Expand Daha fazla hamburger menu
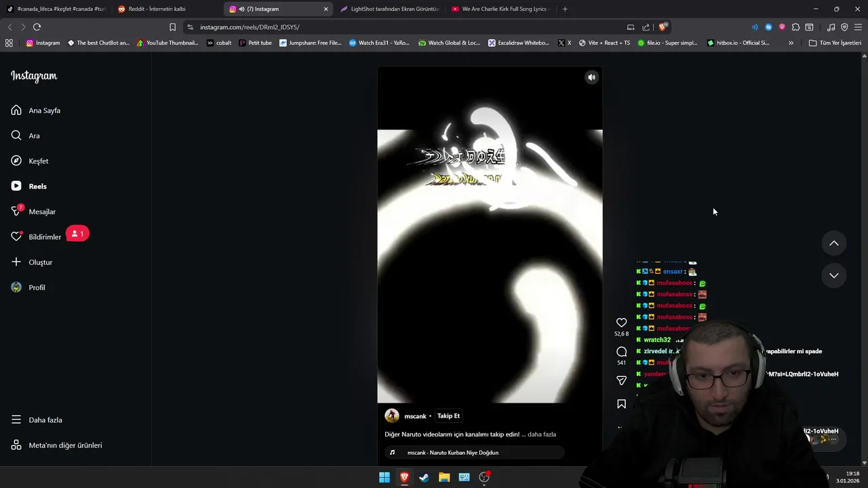The height and width of the screenshot is (488, 868). tap(36, 420)
